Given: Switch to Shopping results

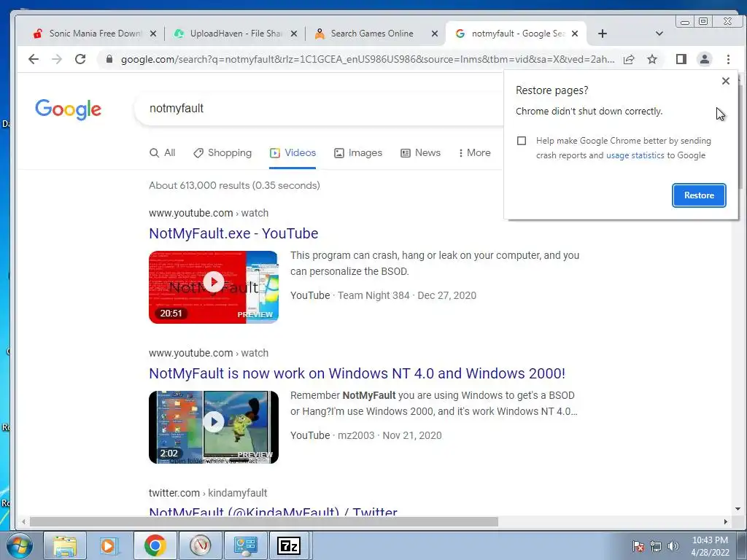Looking at the screenshot, I should (222, 153).
